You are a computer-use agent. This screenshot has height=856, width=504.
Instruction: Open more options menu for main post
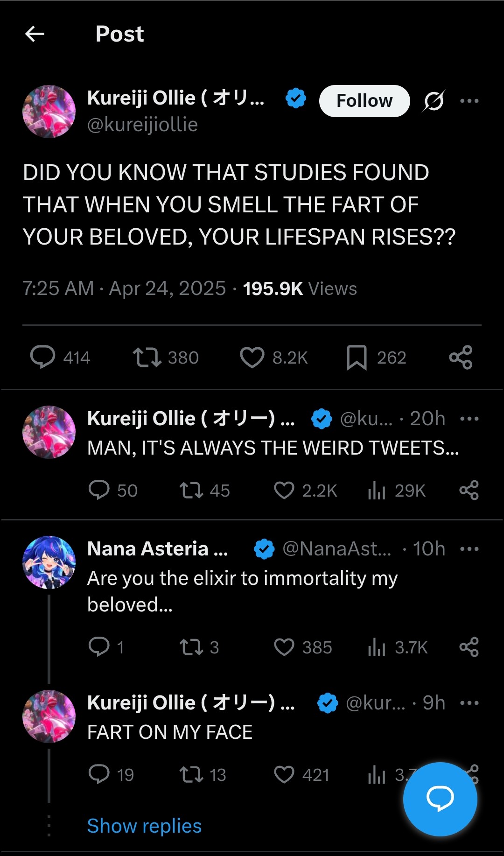[469, 101]
